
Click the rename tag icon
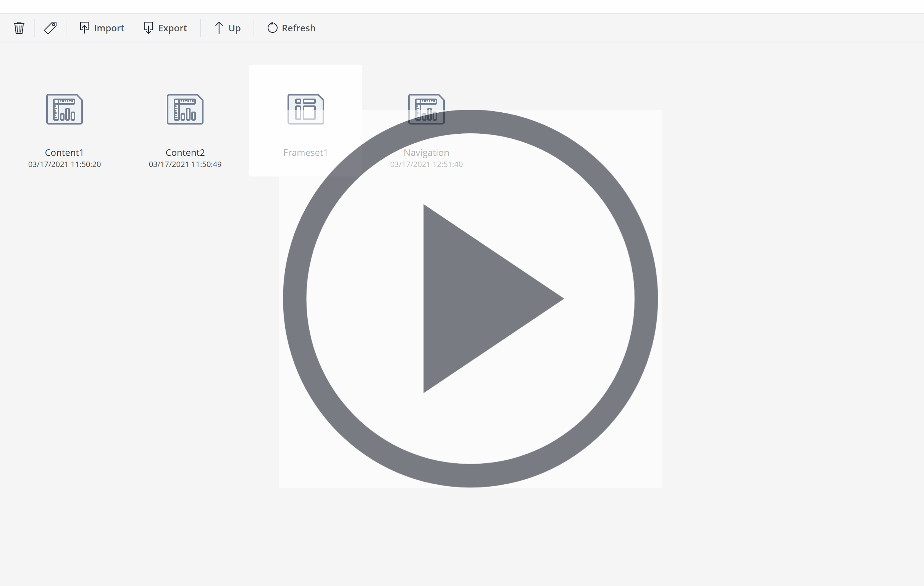click(50, 28)
